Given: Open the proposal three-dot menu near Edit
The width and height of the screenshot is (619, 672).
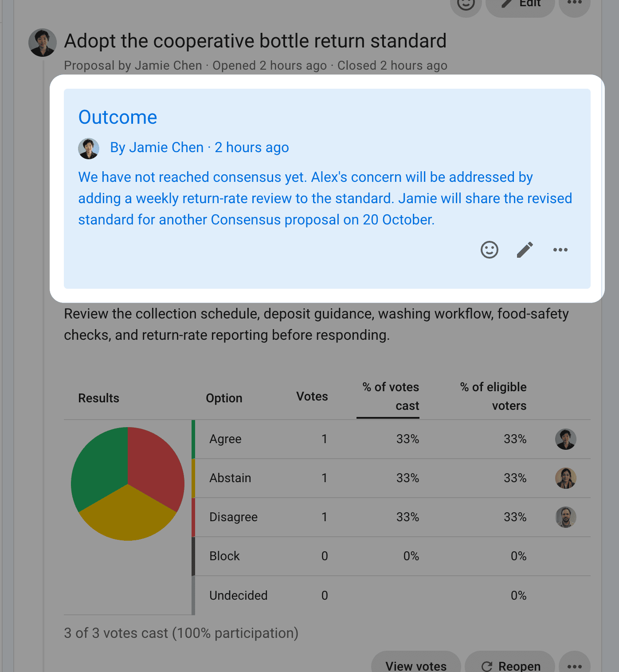Looking at the screenshot, I should (575, 4).
